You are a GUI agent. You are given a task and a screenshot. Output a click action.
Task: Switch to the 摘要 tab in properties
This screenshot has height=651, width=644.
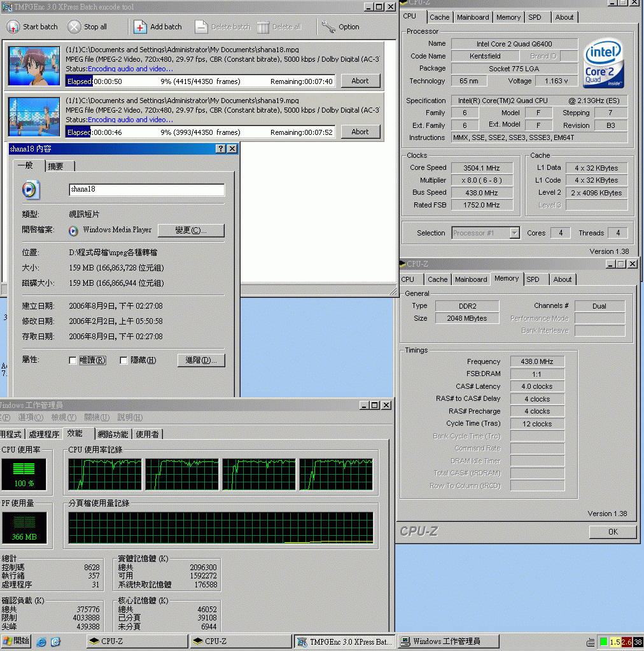pyautogui.click(x=60, y=166)
